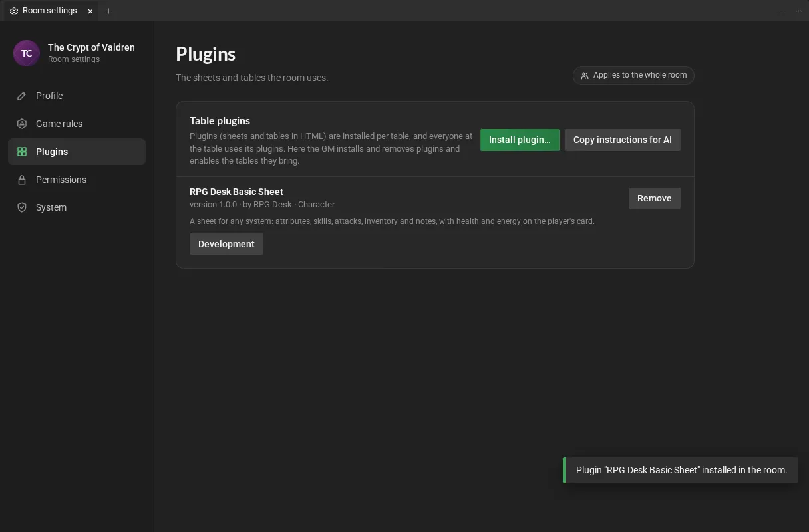Dismiss the plugin installed notification toast

pyautogui.click(x=680, y=470)
